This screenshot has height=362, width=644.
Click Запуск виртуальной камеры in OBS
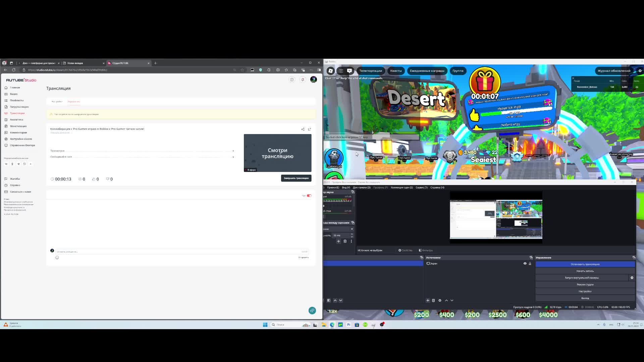click(x=582, y=278)
